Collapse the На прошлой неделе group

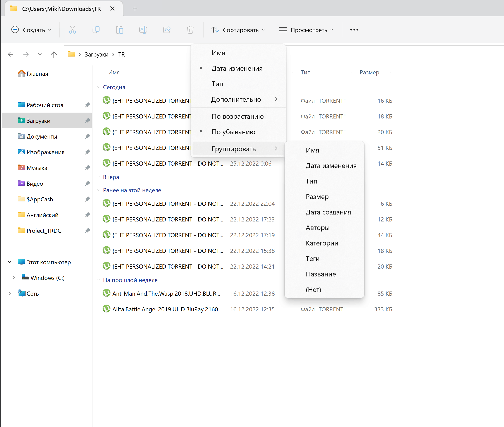[99, 280]
